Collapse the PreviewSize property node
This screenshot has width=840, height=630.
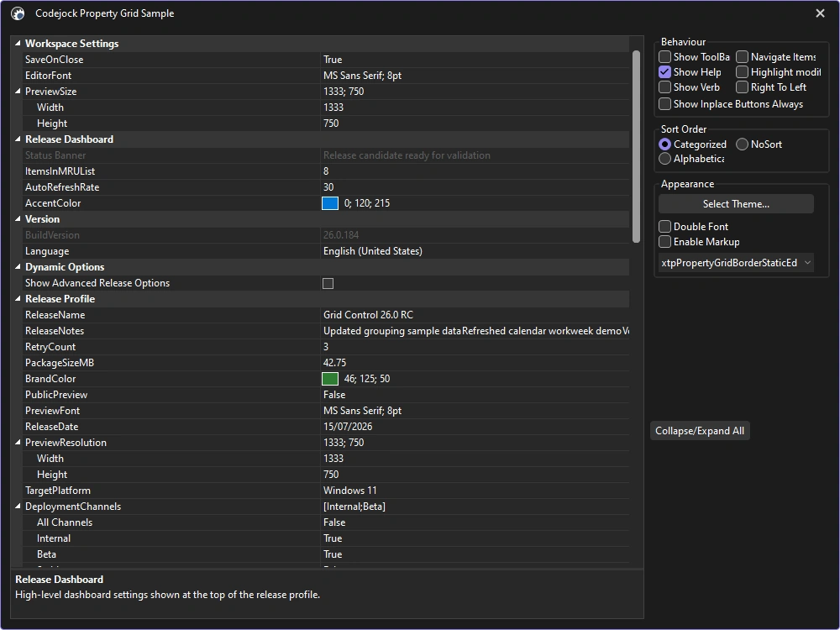pos(18,92)
